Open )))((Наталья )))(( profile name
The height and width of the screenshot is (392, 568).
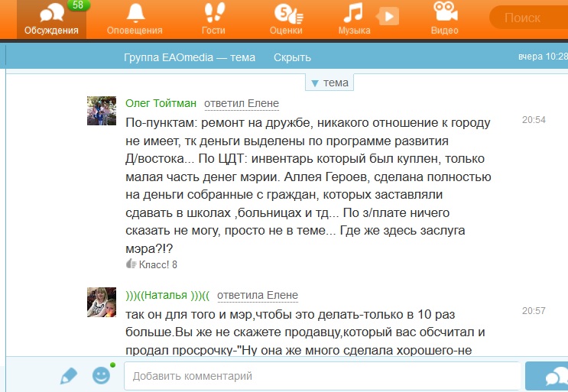click(167, 296)
